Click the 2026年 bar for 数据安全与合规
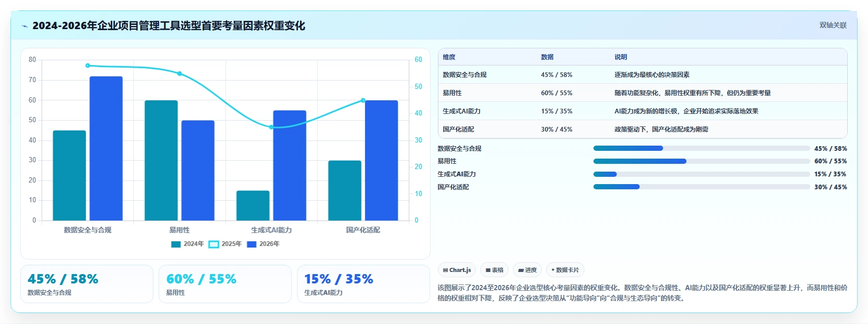Image resolution: width=868 pixels, height=324 pixels. click(x=106, y=148)
